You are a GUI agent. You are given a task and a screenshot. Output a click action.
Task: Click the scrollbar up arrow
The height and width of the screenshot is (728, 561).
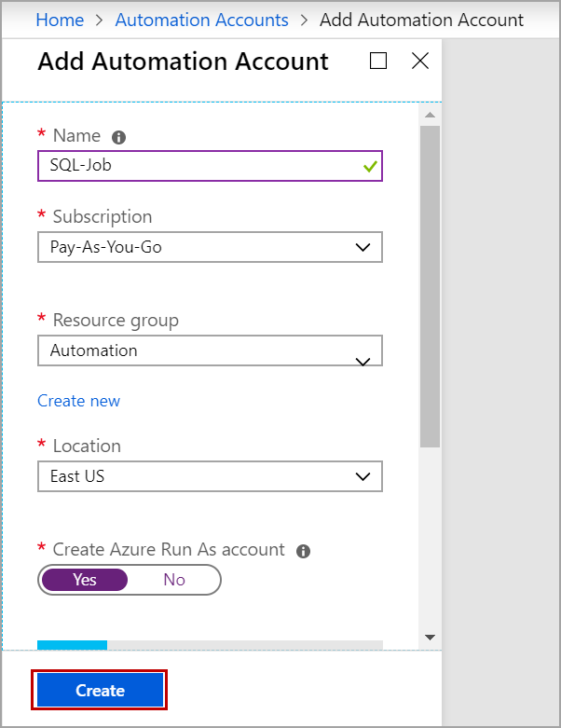430,115
